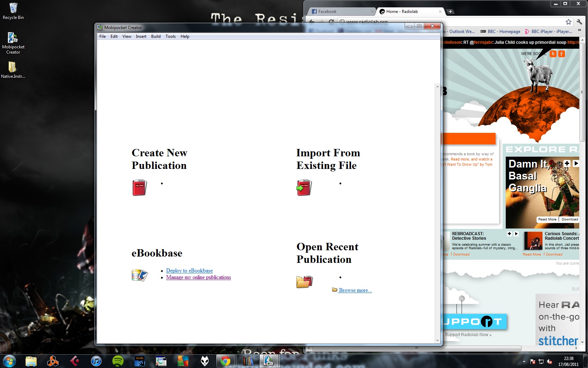
Task: Play REBROADCAST: Detective Stories episode
Action: [516, 234]
